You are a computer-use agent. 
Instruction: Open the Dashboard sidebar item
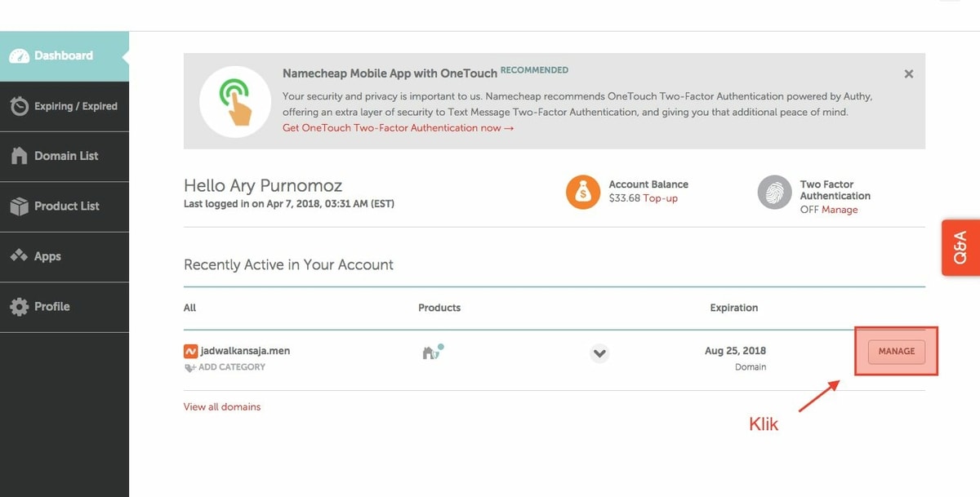click(65, 56)
